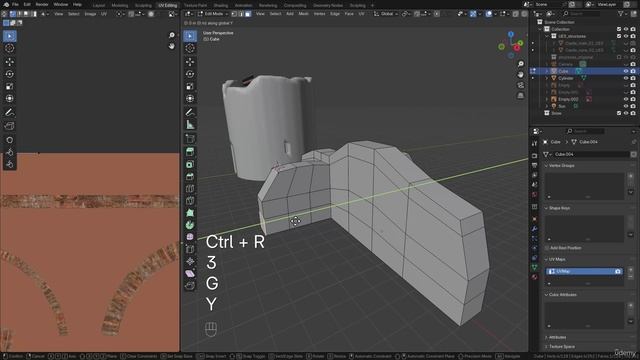Open the File menu

pyautogui.click(x=15, y=4)
